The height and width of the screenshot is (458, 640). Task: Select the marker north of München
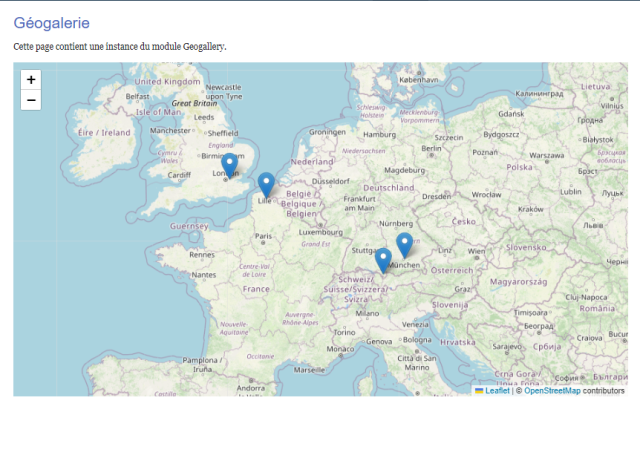404,245
